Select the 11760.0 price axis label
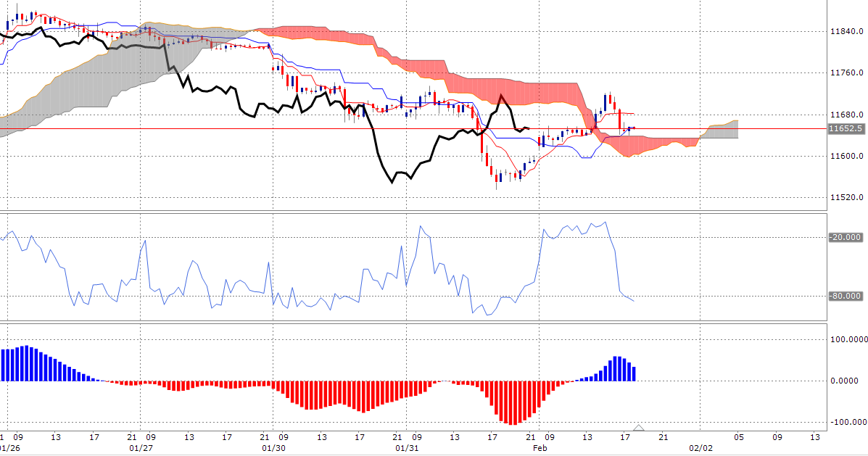868x456 pixels. (846, 73)
